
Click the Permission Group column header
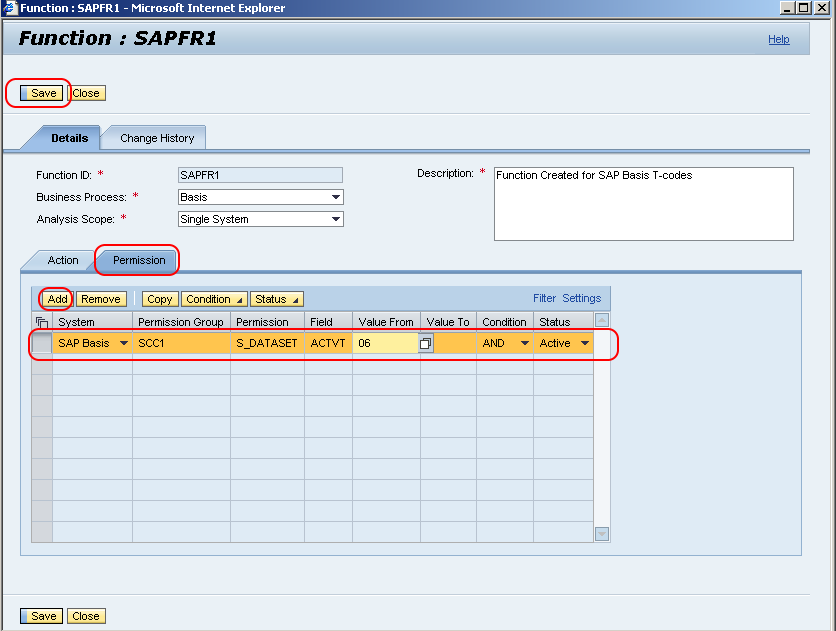point(181,322)
